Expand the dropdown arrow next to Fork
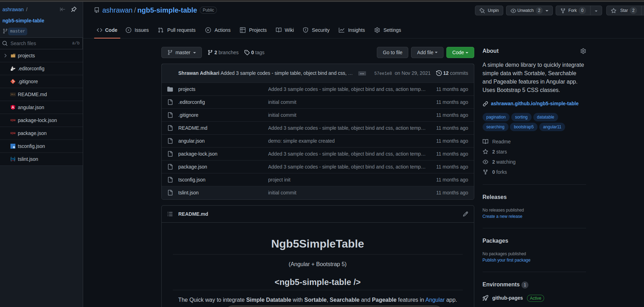 (x=596, y=10)
